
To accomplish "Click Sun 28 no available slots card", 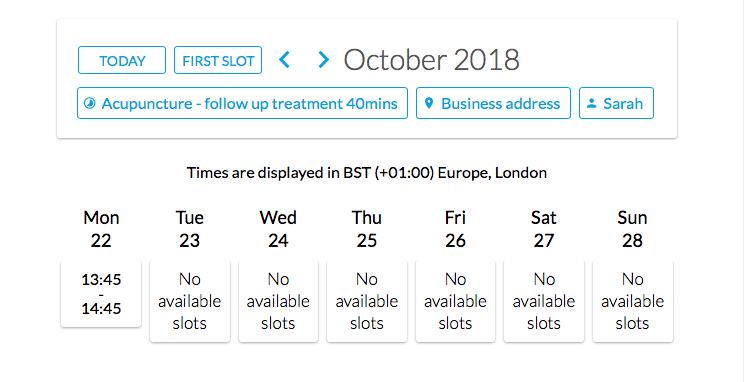I will pyautogui.click(x=632, y=301).
